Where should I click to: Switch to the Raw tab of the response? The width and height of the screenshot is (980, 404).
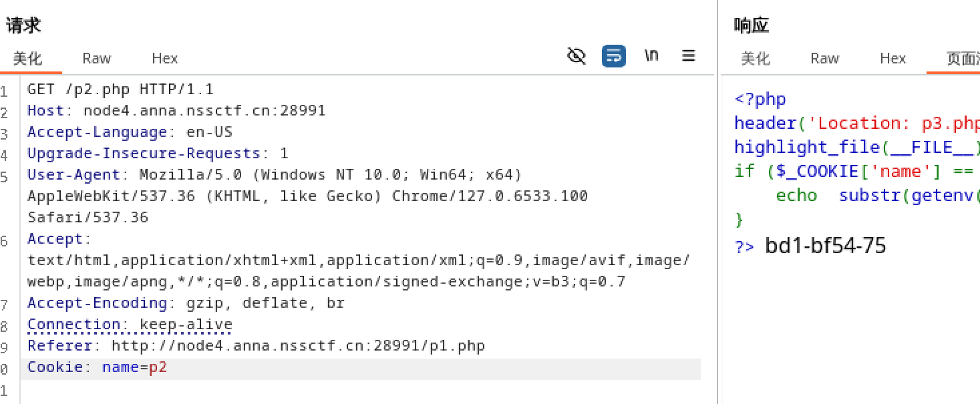824,58
